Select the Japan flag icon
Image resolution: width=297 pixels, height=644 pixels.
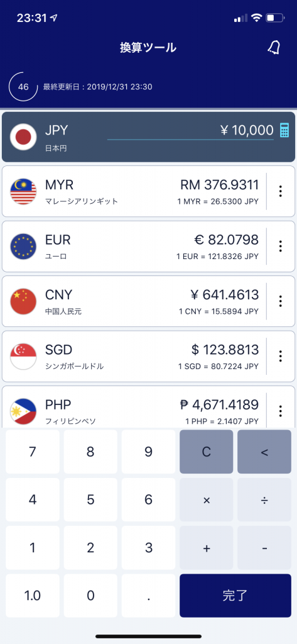pos(23,136)
